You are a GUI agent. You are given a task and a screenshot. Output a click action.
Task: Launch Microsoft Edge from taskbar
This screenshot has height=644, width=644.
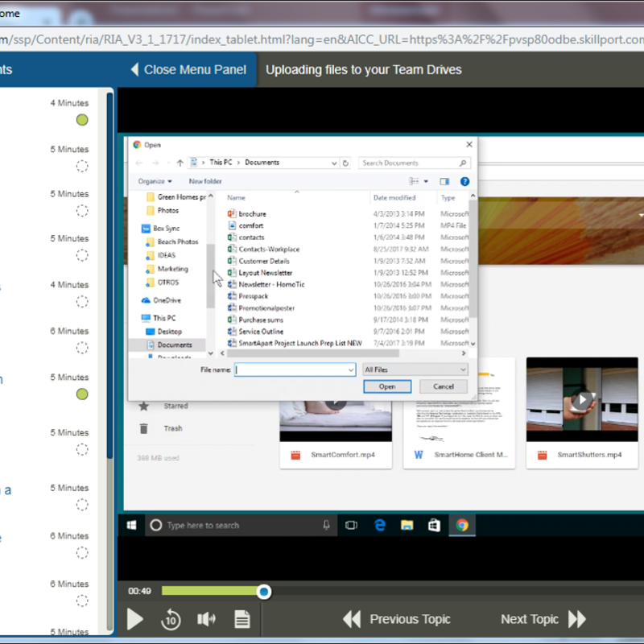380,526
